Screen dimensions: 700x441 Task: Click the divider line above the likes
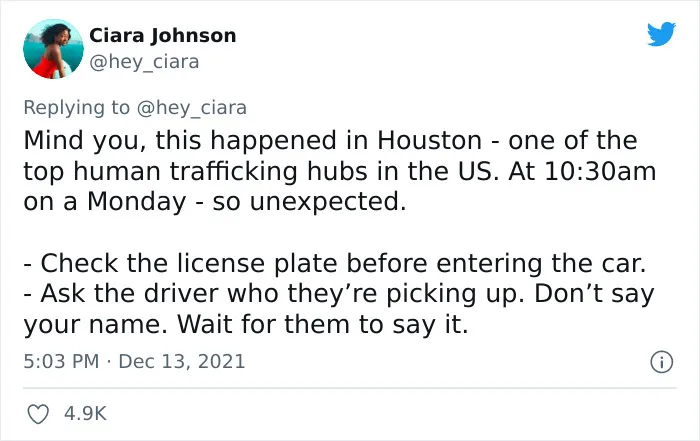(350, 388)
